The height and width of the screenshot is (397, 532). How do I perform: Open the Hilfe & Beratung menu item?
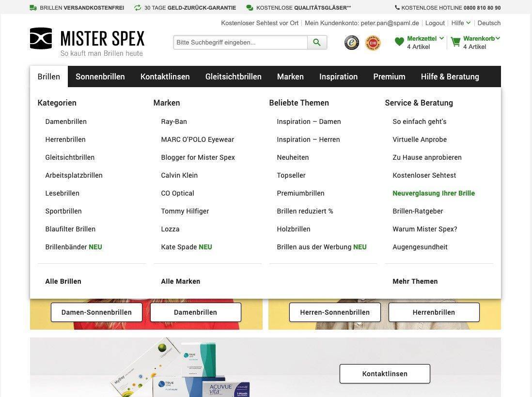coord(450,76)
